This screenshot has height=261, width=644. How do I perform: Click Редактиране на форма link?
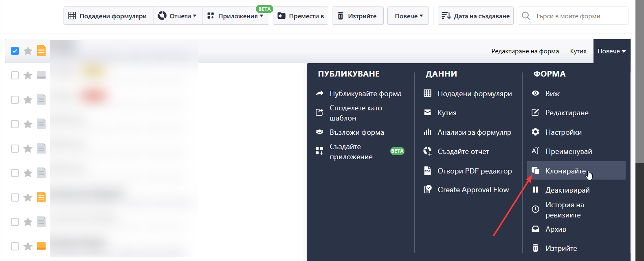pyautogui.click(x=525, y=51)
